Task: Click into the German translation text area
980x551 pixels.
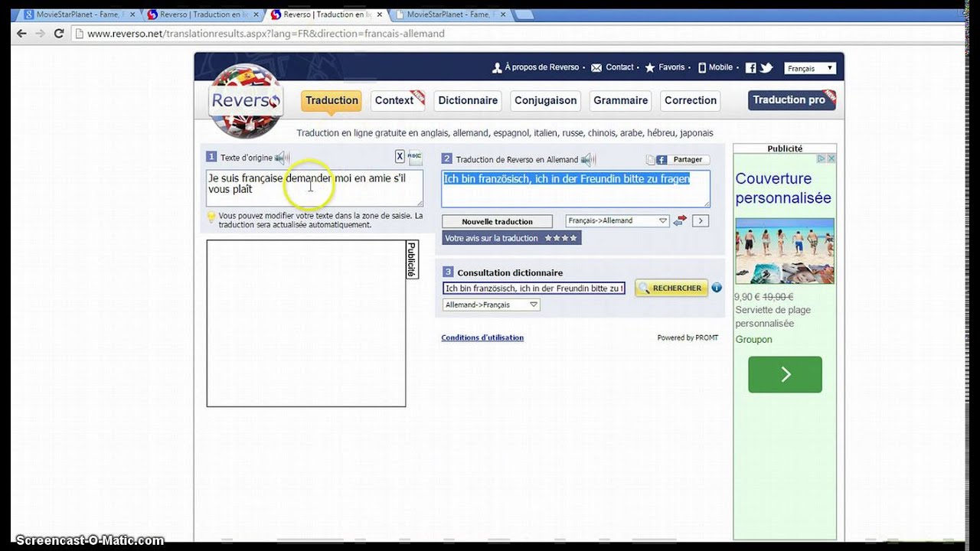Action: click(x=576, y=188)
